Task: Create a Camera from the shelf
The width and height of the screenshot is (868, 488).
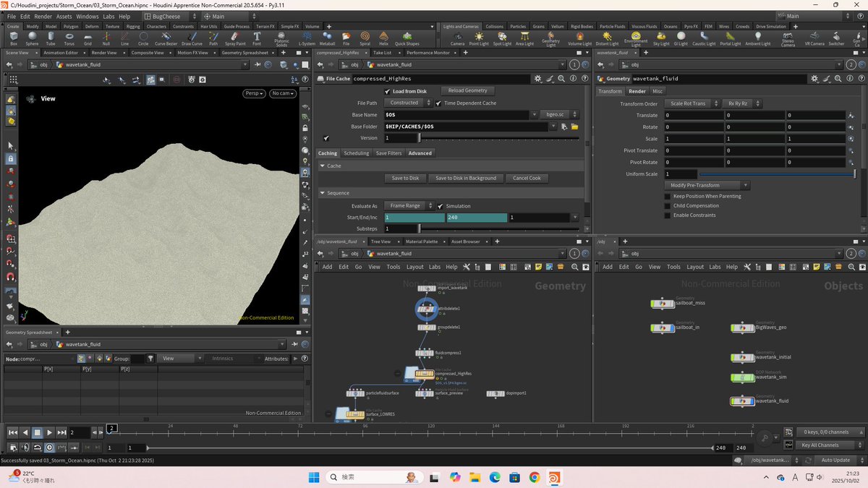Action: (x=457, y=37)
